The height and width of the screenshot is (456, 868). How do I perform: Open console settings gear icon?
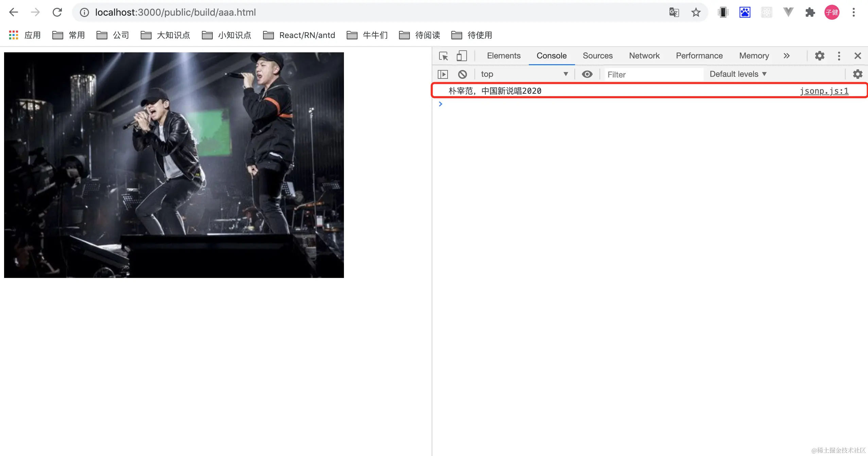(857, 74)
